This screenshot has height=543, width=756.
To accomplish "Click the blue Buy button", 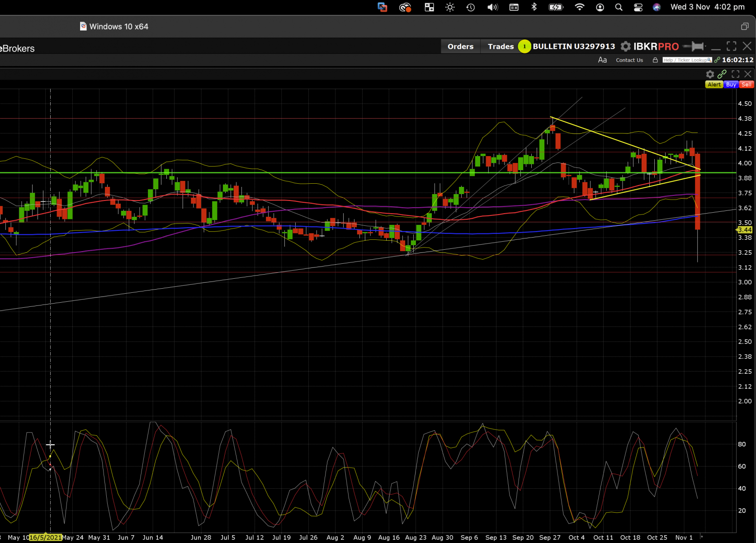I will pyautogui.click(x=731, y=85).
